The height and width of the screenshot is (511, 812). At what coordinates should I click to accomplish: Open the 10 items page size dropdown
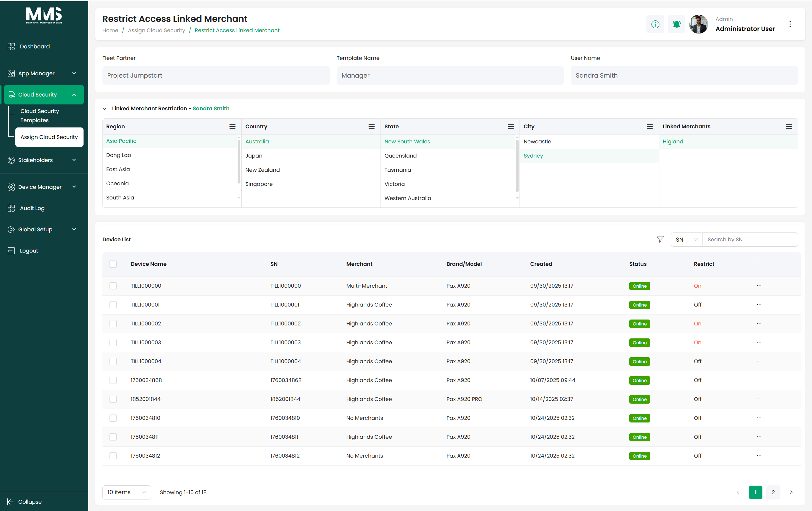[x=126, y=492]
